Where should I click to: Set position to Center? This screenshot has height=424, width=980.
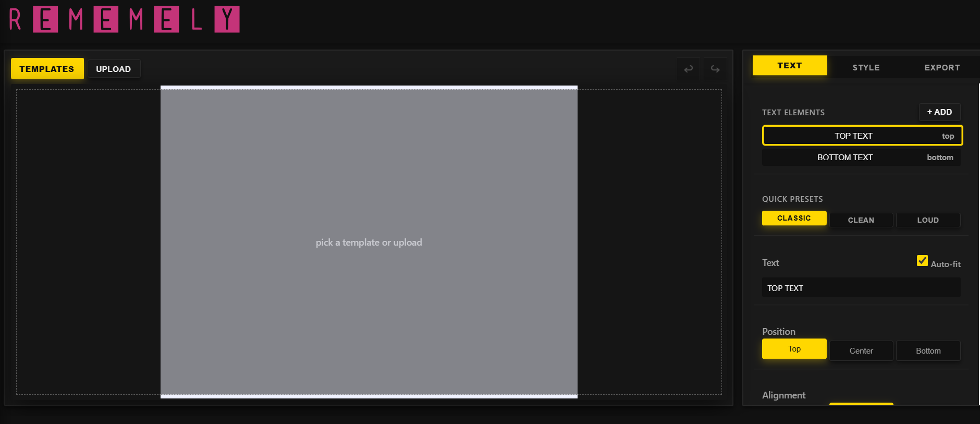pos(861,350)
